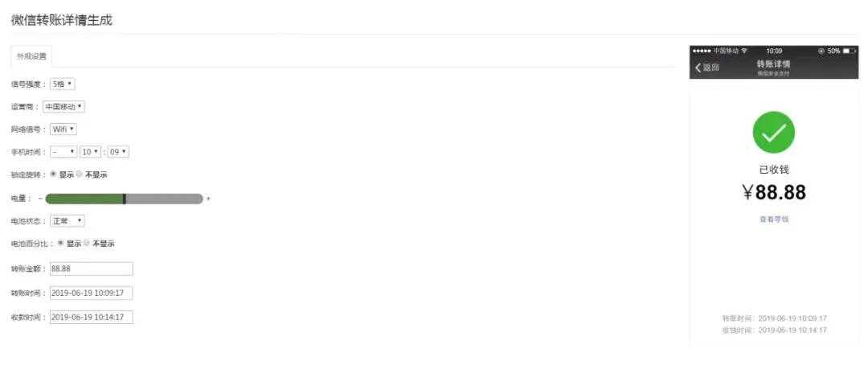Screen dimensions: 868x382
Task: Open the 运营商 dropdown showing 中国移动
Action: click(x=63, y=106)
